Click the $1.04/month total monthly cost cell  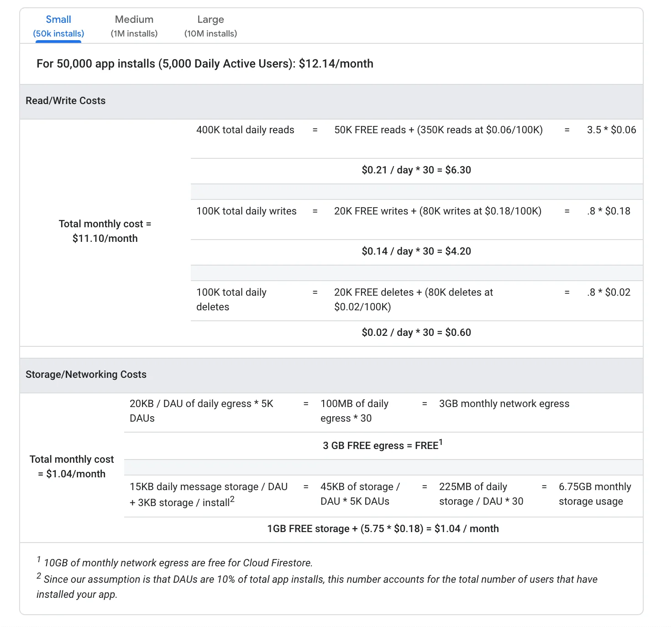(72, 467)
